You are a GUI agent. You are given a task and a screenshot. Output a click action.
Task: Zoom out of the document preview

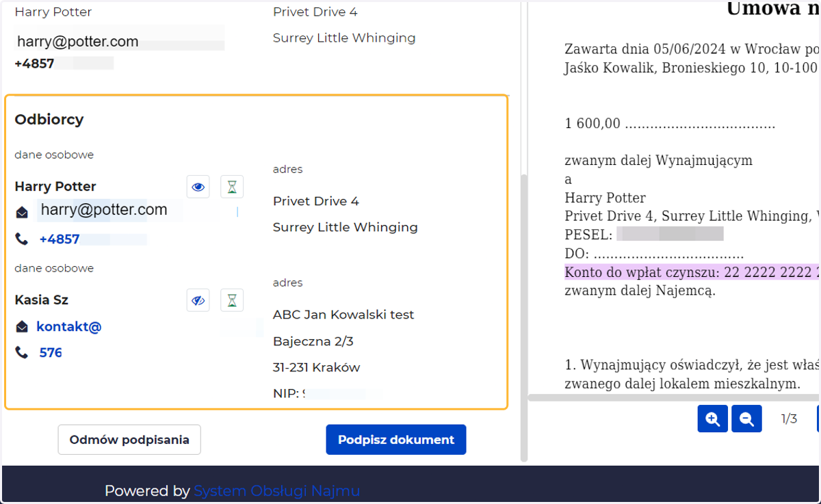tap(746, 419)
